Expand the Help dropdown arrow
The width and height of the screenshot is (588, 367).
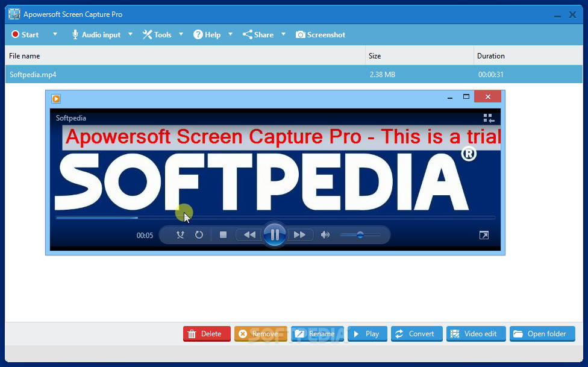[x=231, y=34]
